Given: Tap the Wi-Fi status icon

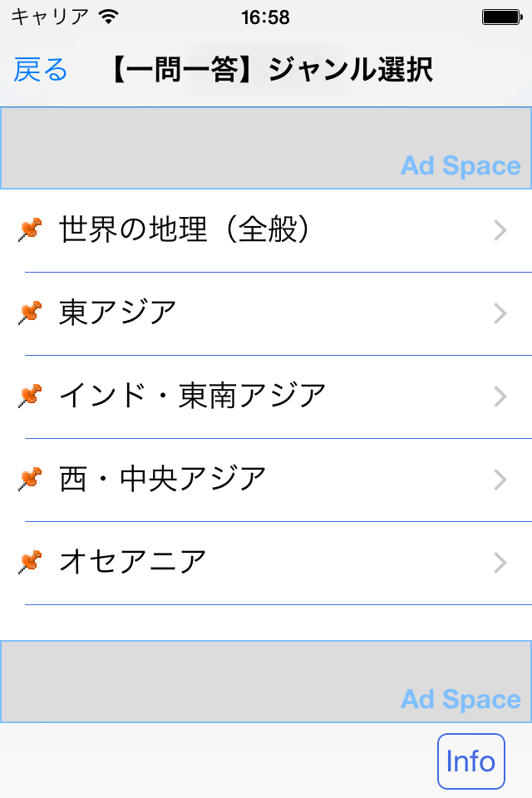Looking at the screenshot, I should click(108, 17).
